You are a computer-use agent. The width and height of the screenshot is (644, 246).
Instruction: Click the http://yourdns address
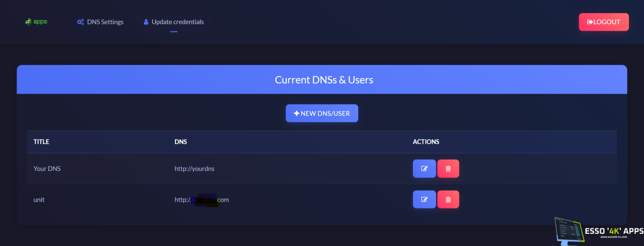click(194, 169)
